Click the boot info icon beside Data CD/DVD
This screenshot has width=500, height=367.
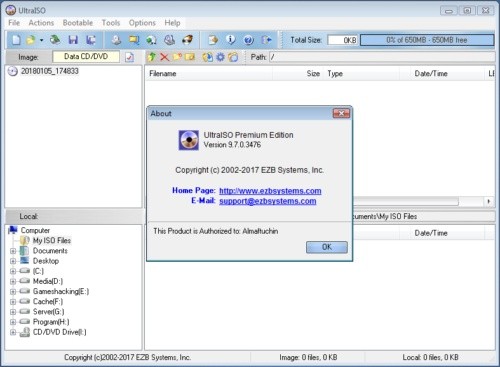(129, 57)
